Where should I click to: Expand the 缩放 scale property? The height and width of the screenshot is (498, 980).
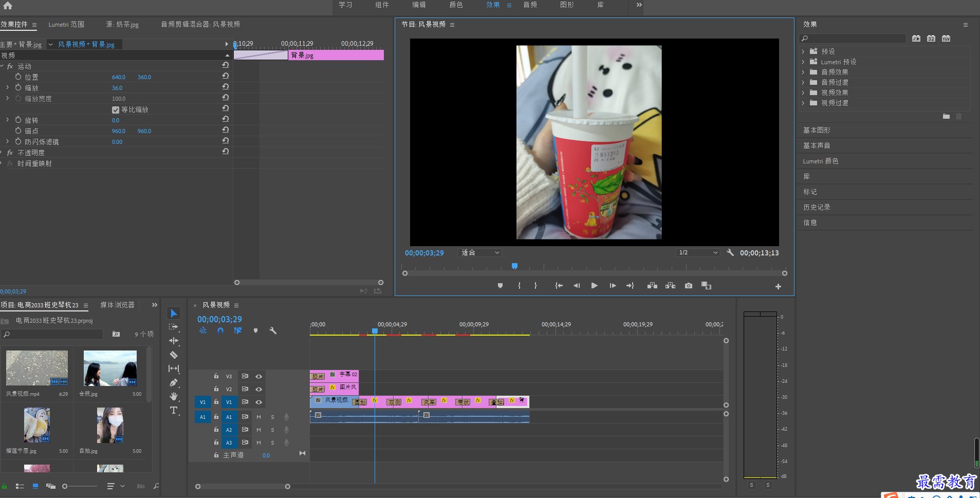7,87
